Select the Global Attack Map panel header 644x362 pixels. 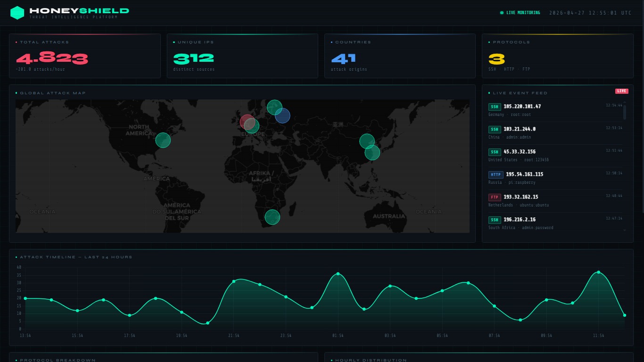pyautogui.click(x=52, y=93)
